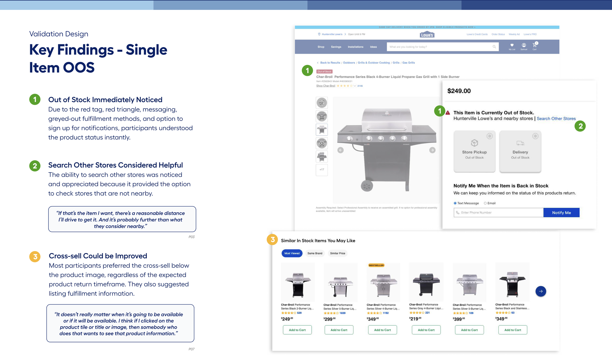612x364 pixels.
Task: Show previous product image arrow
Action: tap(340, 150)
